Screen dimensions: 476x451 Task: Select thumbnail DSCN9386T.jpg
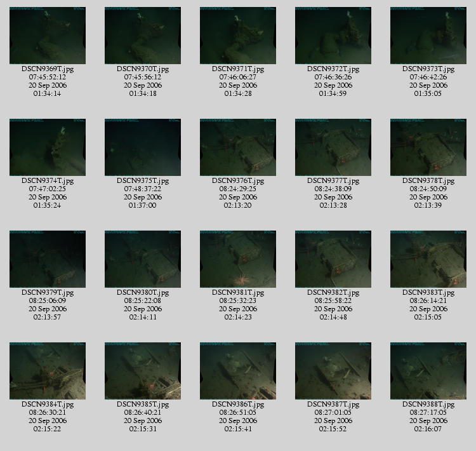click(x=238, y=371)
